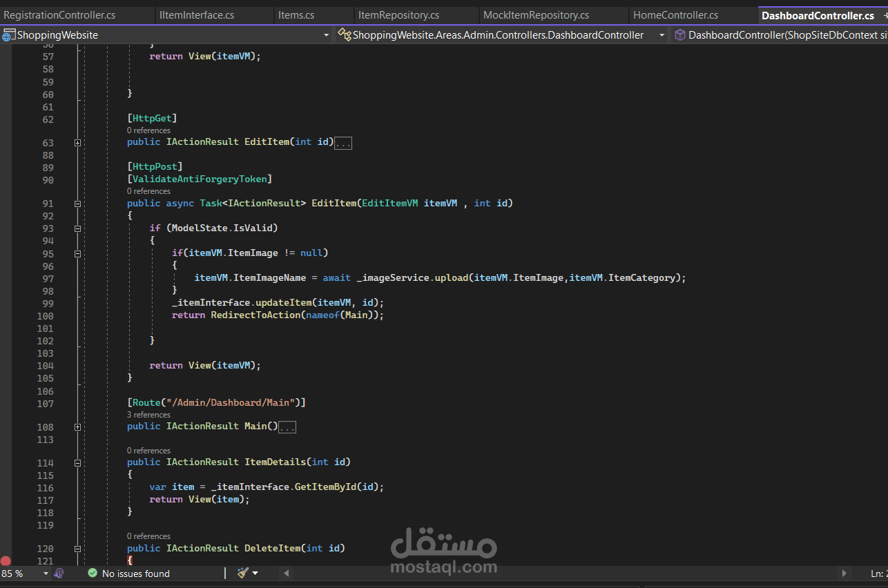888x588 pixels.
Task: Open 3 references CodeLens above Main method
Action: 148,415
